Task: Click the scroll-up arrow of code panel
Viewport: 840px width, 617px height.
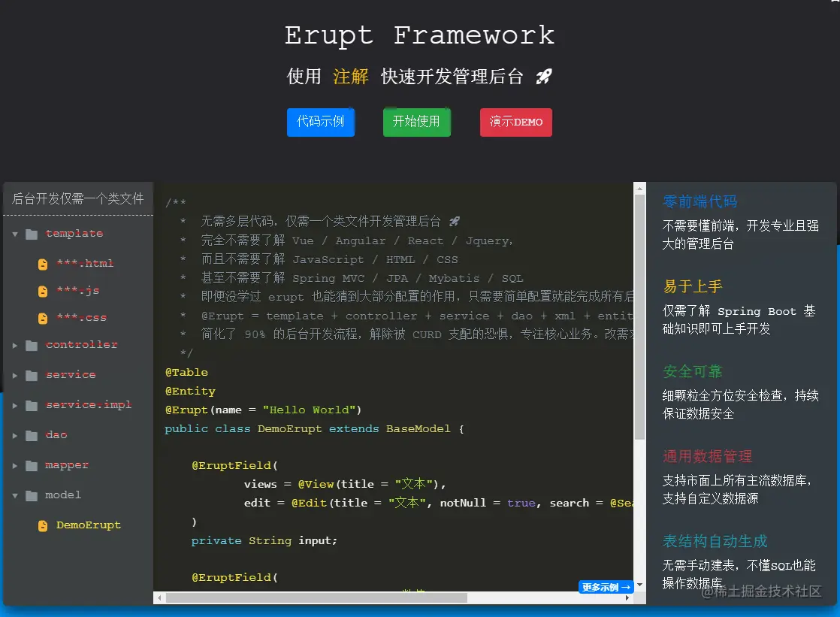Action: (x=639, y=188)
